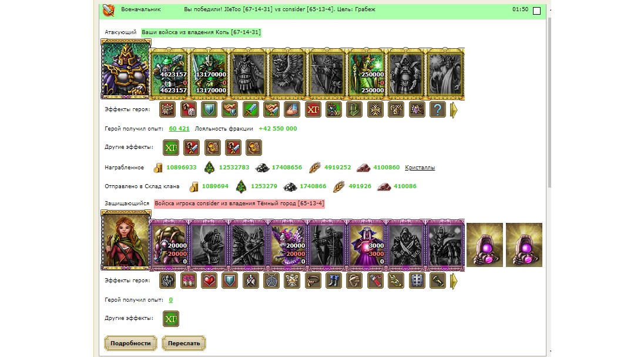Click the spider web amulet defender effect
This screenshot has height=357, width=644.
pyautogui.click(x=271, y=281)
